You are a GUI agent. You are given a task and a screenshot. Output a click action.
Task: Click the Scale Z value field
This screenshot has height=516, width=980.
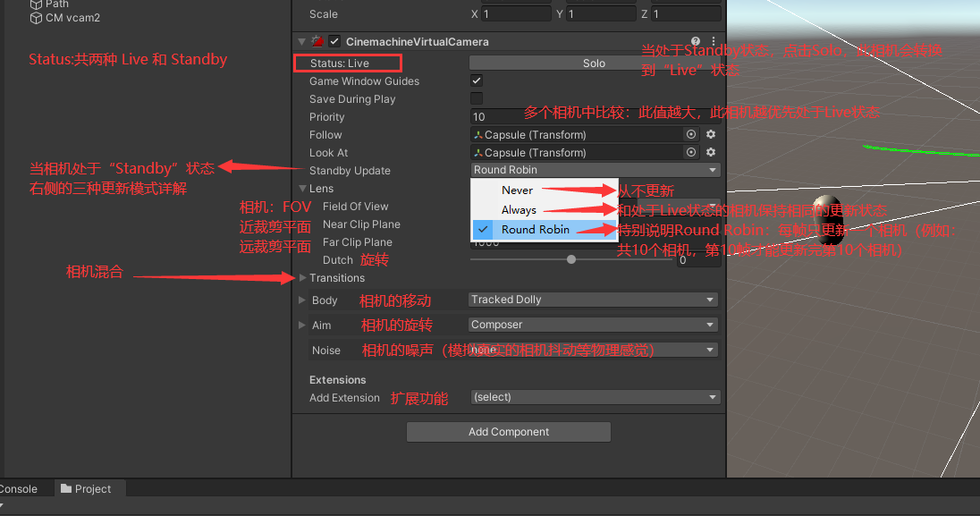click(686, 13)
